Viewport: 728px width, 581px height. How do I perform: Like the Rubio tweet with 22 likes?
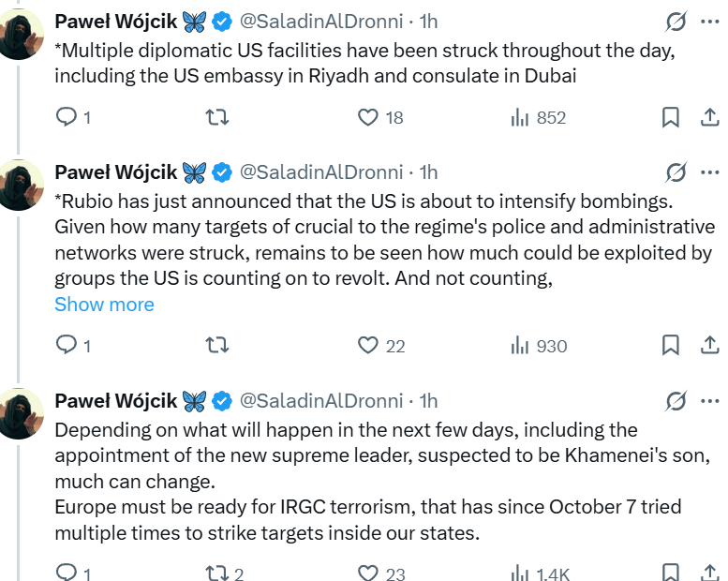point(368,346)
